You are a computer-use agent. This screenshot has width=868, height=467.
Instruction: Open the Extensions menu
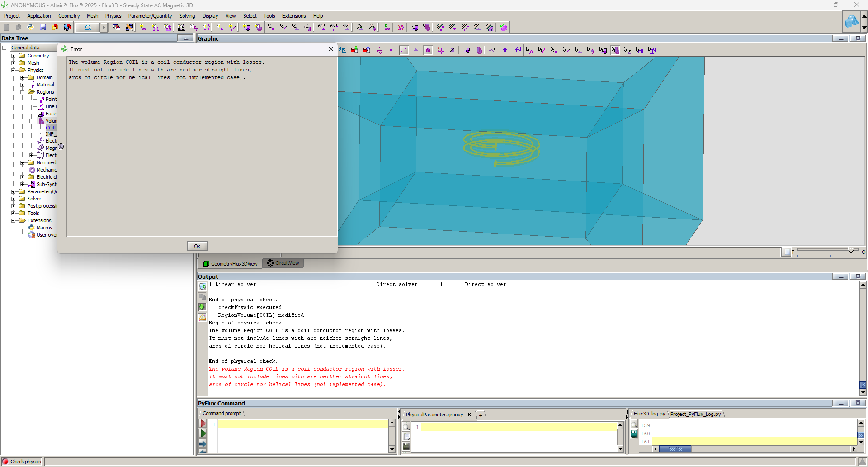(294, 16)
